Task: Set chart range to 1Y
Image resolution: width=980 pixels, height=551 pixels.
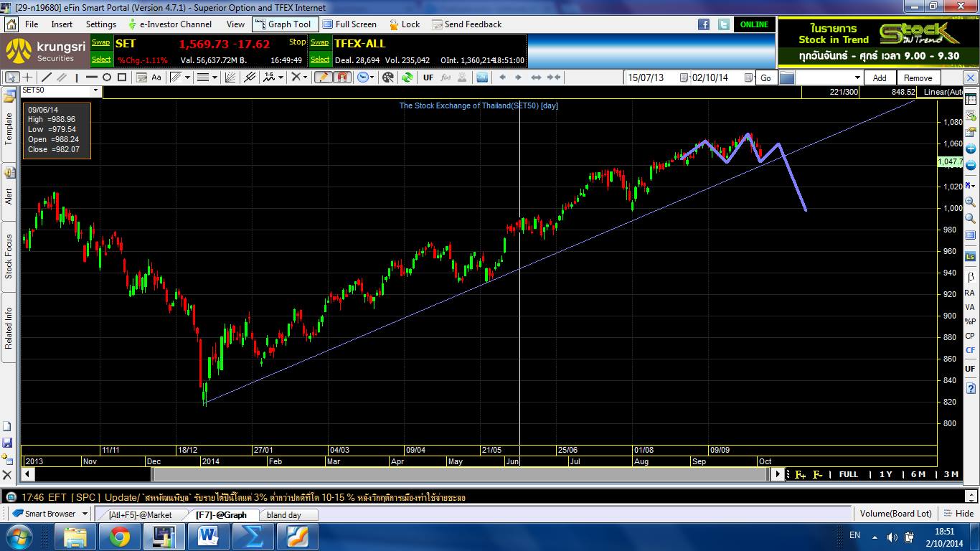Action: click(885, 474)
